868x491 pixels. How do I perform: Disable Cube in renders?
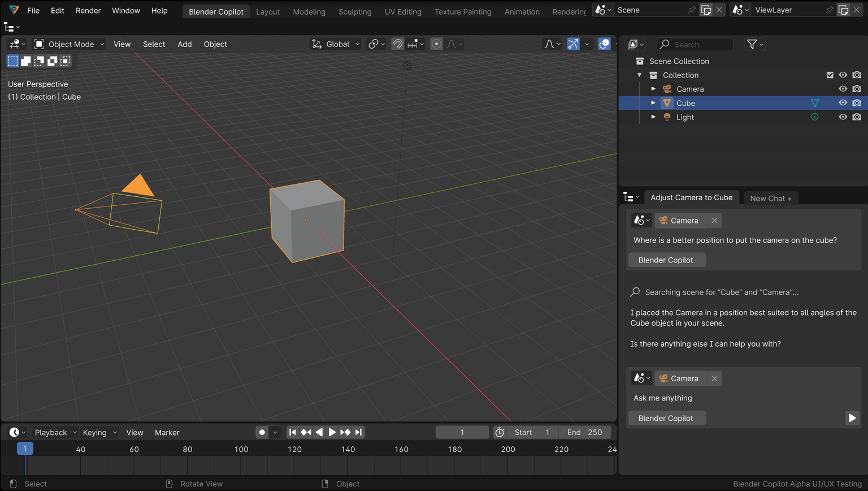(857, 103)
